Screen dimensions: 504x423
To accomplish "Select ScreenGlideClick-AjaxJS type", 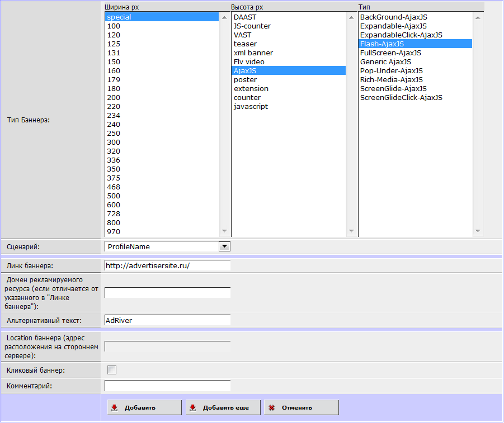I will (415, 98).
